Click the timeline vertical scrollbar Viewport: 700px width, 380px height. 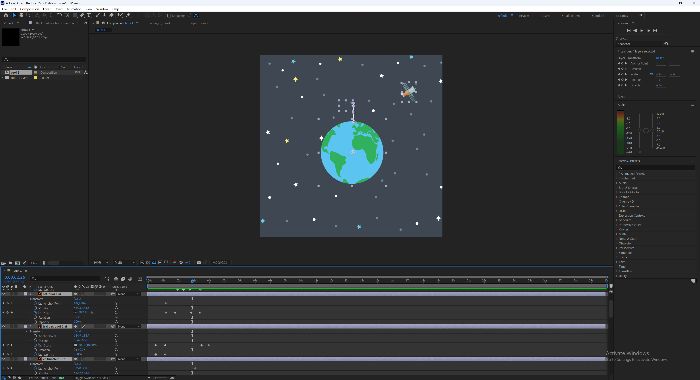610,308
